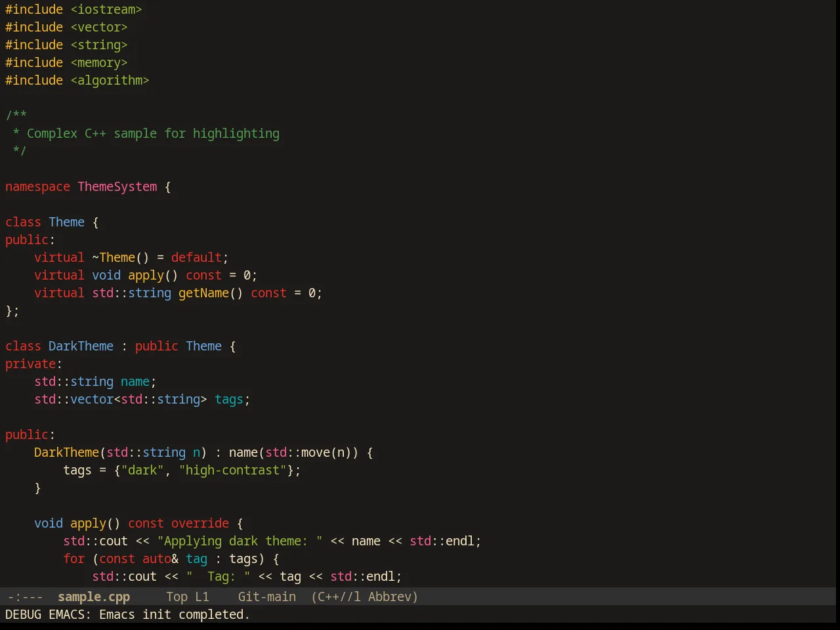Click the 'ThemeSystem' namespace name
The height and width of the screenshot is (630, 840).
[117, 187]
